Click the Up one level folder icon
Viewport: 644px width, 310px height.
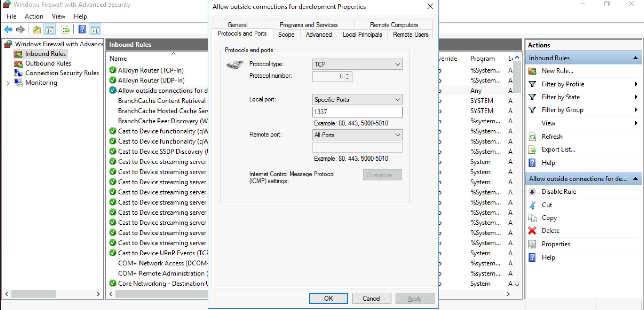pyautogui.click(x=37, y=30)
